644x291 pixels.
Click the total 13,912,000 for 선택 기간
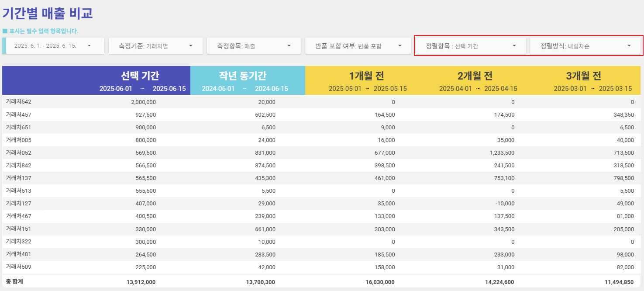point(141,282)
